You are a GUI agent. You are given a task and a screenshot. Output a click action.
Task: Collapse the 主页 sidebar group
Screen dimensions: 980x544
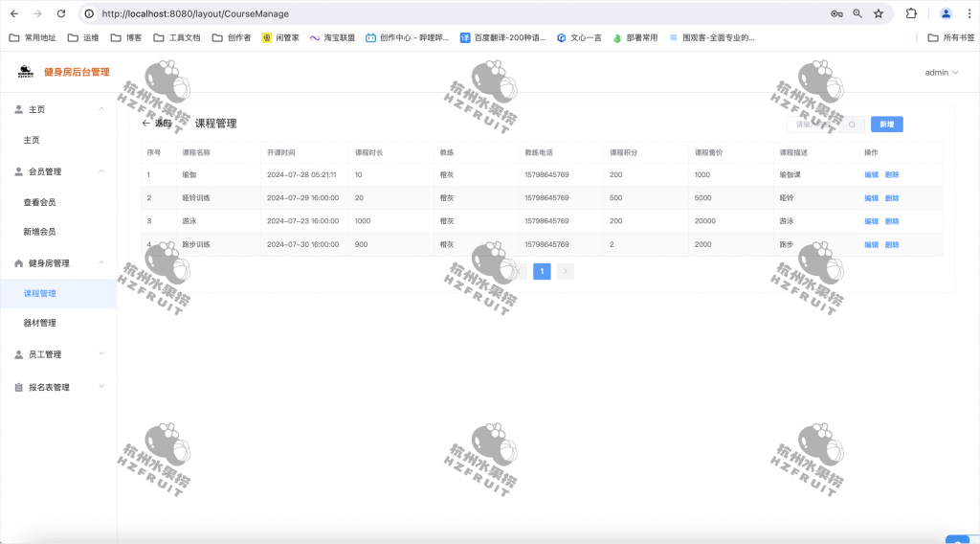[x=58, y=109]
